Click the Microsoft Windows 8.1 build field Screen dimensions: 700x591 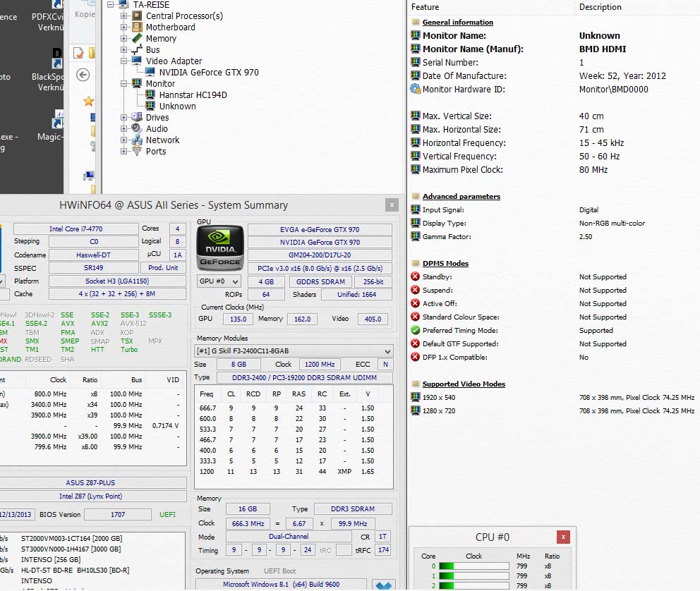point(281,585)
